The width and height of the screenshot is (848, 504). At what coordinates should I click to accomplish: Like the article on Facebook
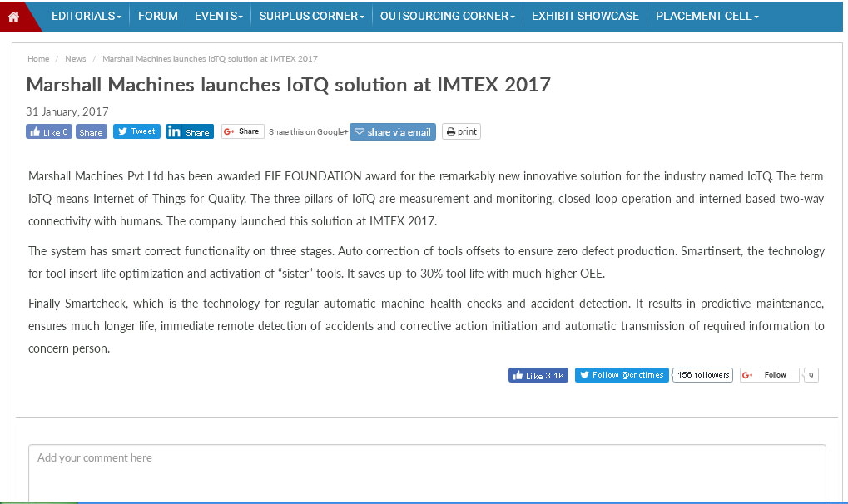click(49, 131)
